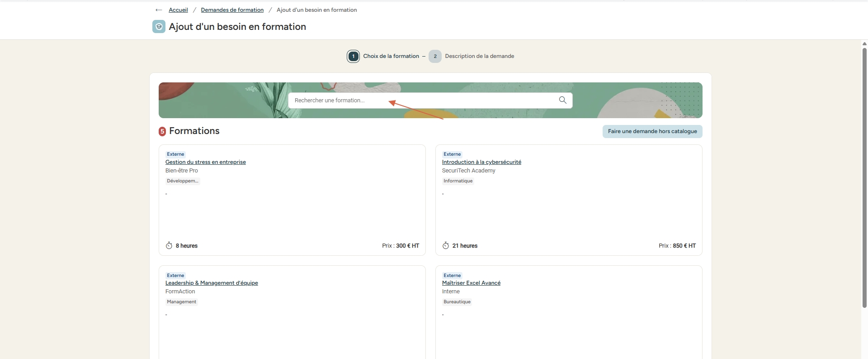
Task: Click the Bien-être Pro provider text
Action: (x=182, y=171)
